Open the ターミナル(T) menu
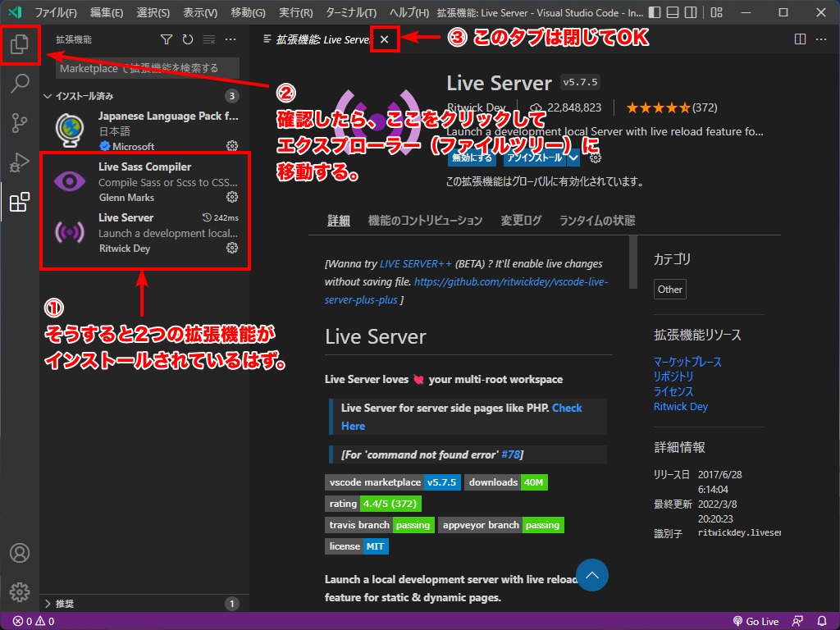Screen dimensions: 840x630 [x=351, y=12]
